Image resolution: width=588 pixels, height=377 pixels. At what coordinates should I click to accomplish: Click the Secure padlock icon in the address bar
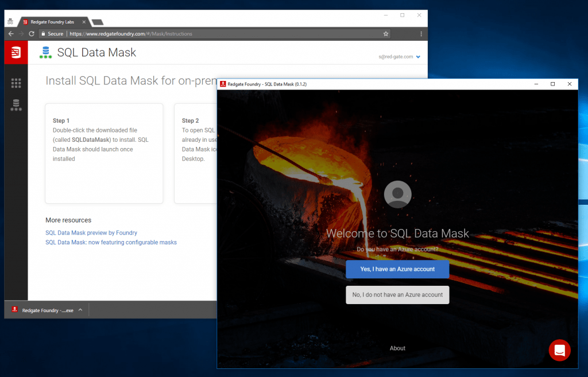[44, 34]
